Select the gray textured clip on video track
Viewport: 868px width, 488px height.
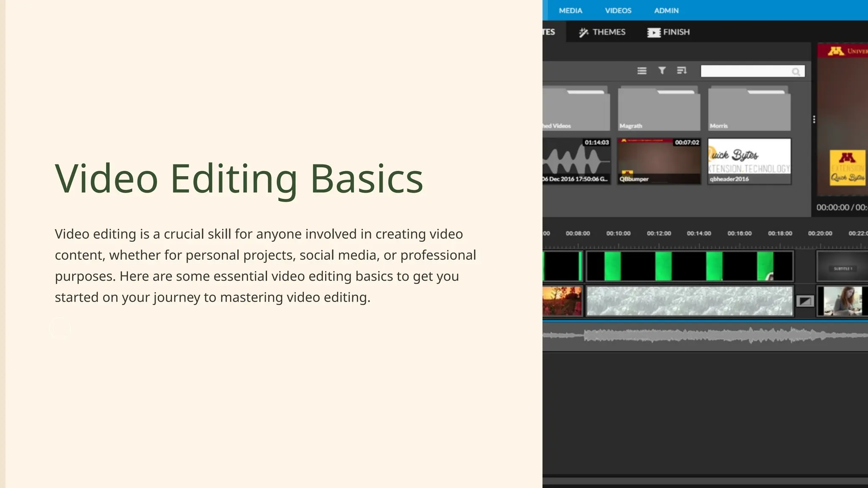[690, 301]
